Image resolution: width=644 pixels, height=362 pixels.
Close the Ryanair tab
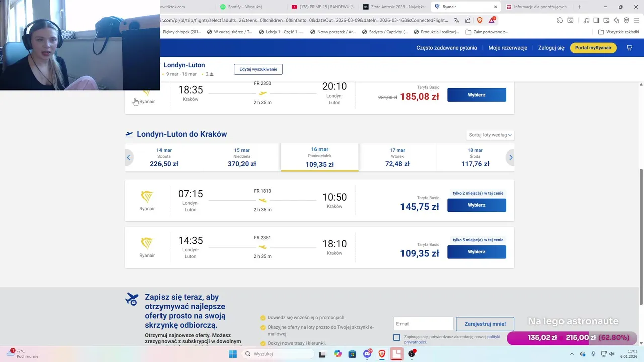[495, 7]
